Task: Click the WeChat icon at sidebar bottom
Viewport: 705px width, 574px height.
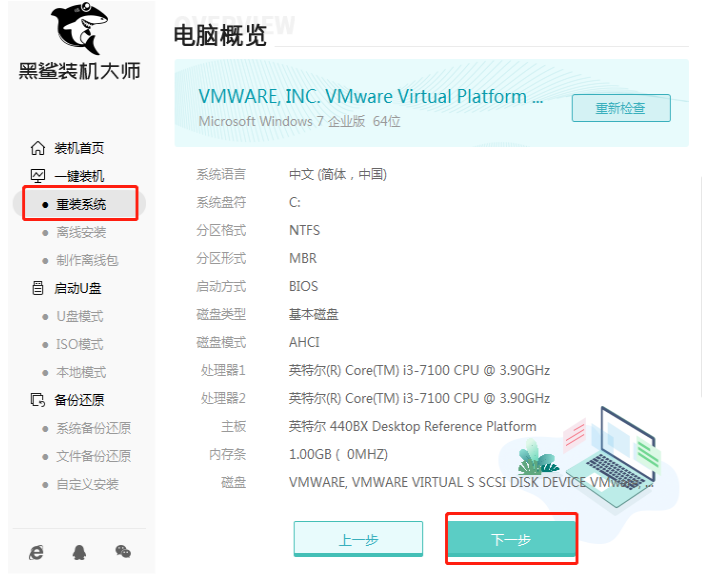Action: point(123,552)
